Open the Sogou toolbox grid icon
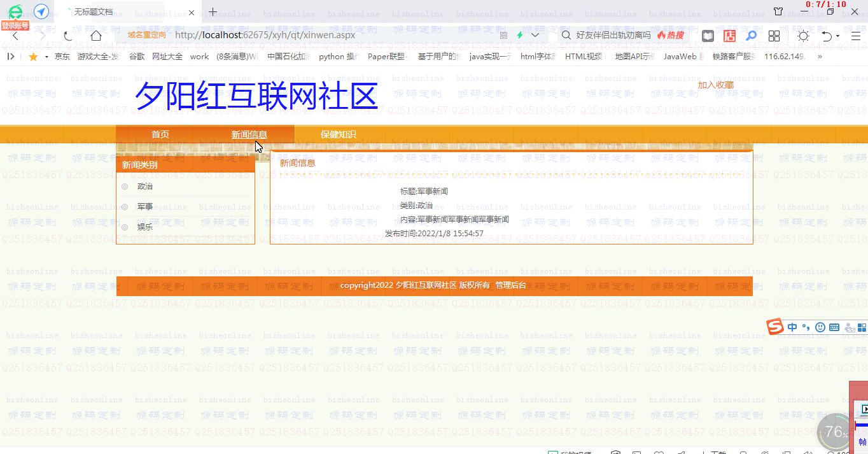This screenshot has height=454, width=868. tap(863, 328)
